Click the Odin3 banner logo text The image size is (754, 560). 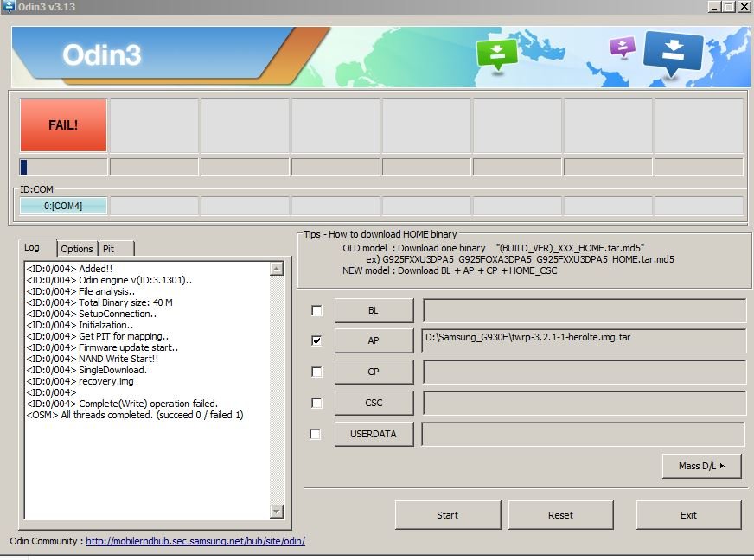(102, 54)
